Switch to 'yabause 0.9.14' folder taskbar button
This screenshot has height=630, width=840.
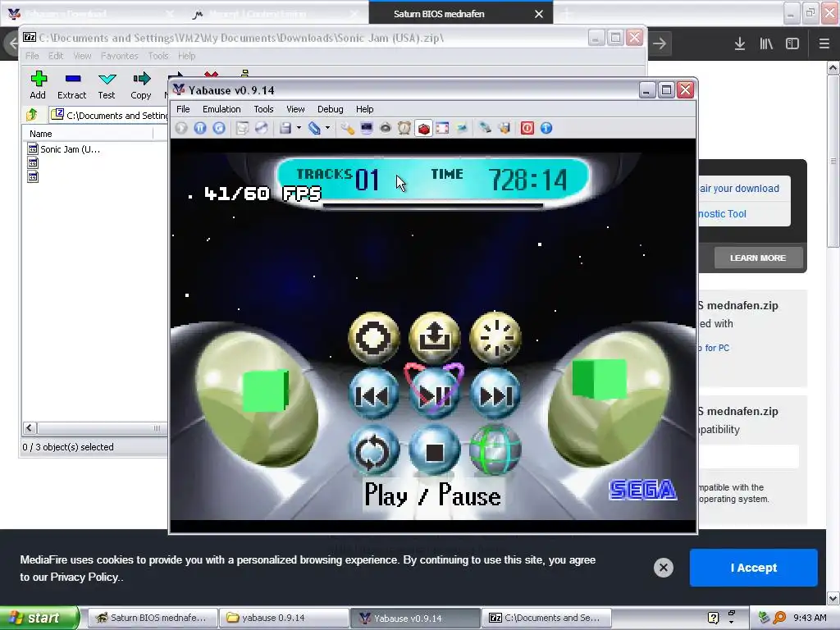pos(284,618)
